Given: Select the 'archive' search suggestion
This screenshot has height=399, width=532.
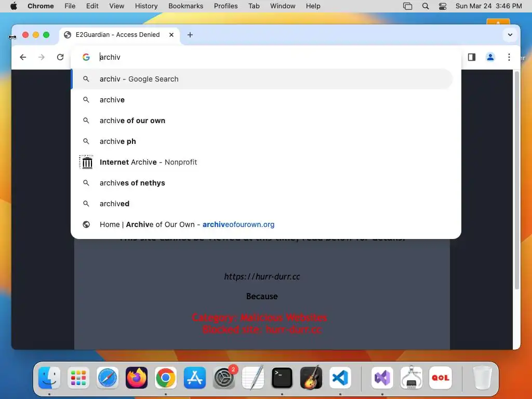Looking at the screenshot, I should coord(262,100).
